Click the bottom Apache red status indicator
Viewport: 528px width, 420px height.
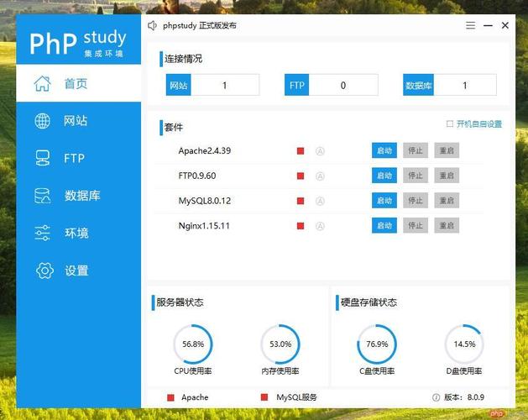click(x=170, y=398)
